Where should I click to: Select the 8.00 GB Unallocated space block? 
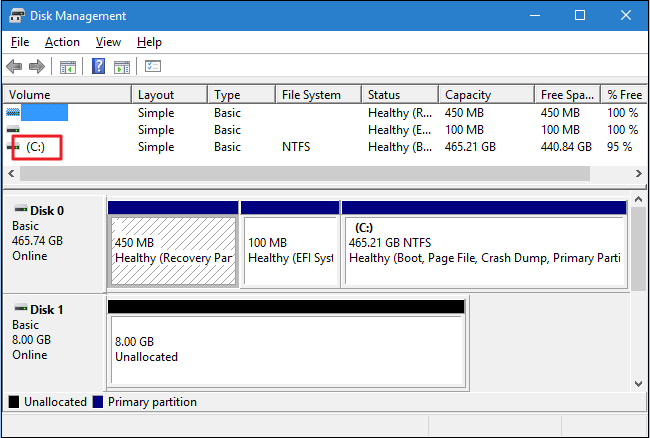[x=285, y=348]
